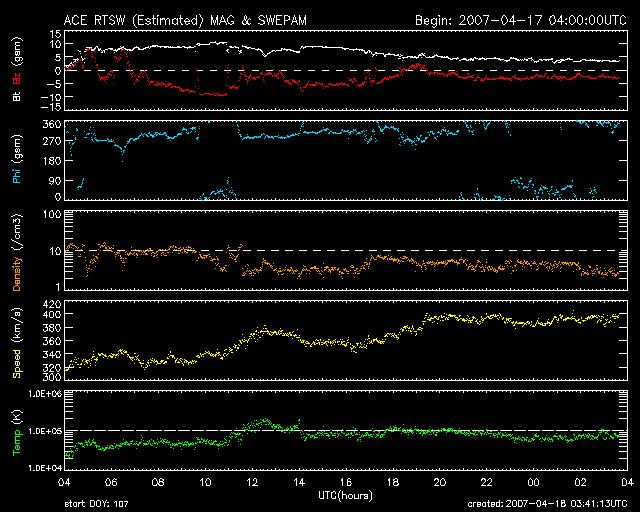Click the 420 tick on the Speed axis
This screenshot has height=512, width=640.
(x=52, y=304)
